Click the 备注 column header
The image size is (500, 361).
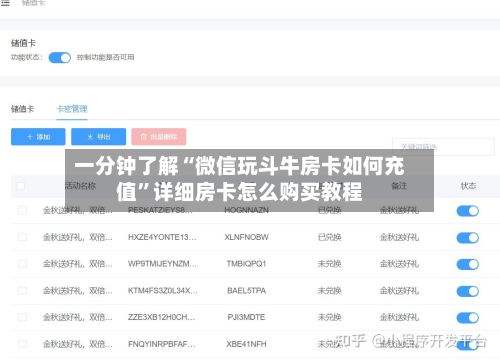(x=399, y=186)
